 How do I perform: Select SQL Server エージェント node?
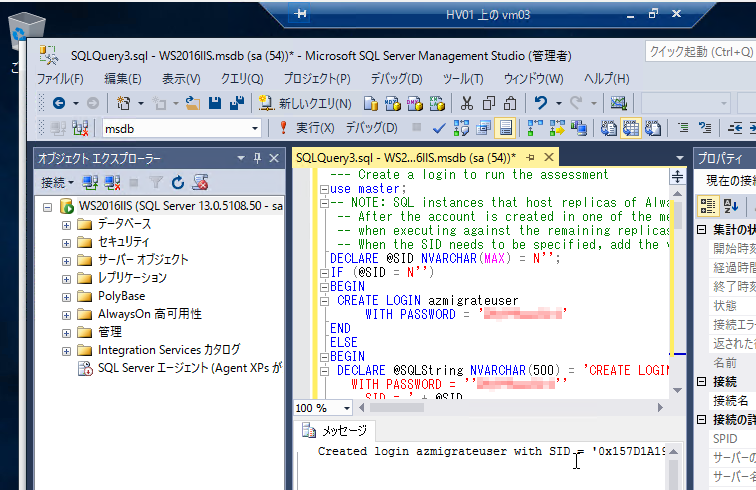click(x=190, y=368)
